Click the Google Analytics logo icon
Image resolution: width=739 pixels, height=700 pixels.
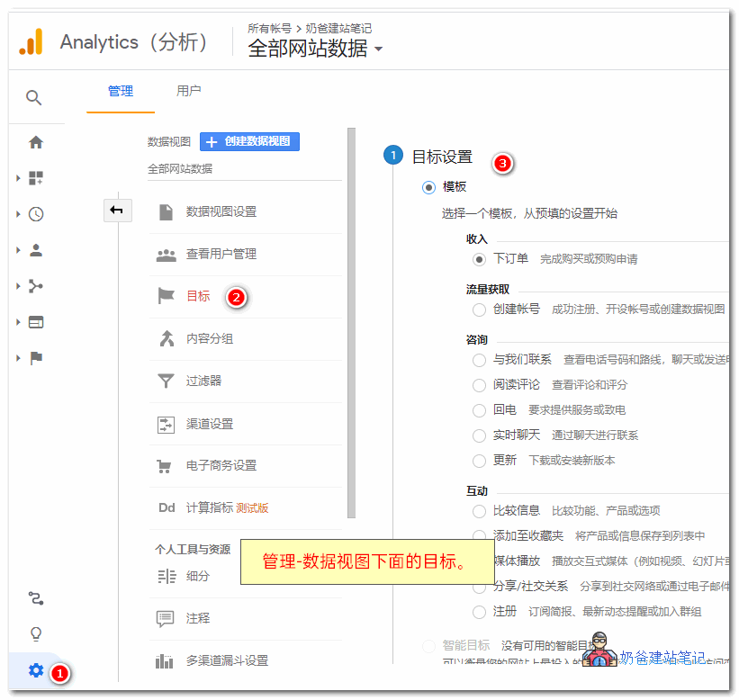point(31,41)
